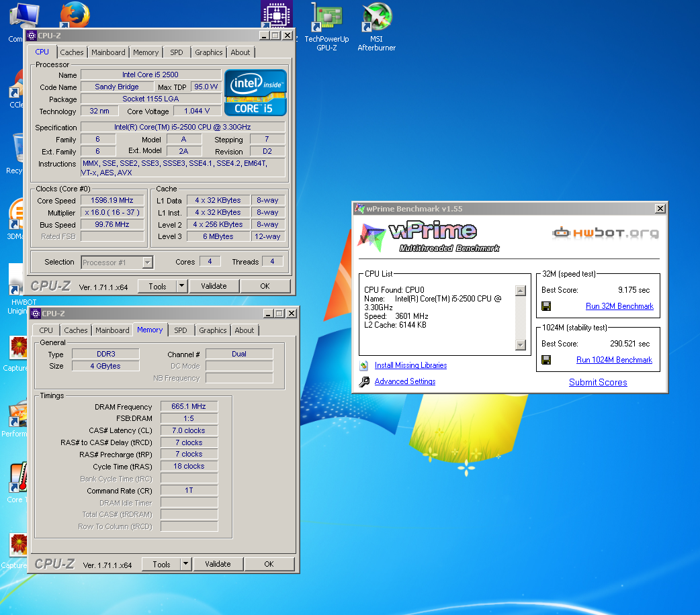700x615 pixels.
Task: Click the Advanced Settings wrench icon
Action: click(x=364, y=381)
